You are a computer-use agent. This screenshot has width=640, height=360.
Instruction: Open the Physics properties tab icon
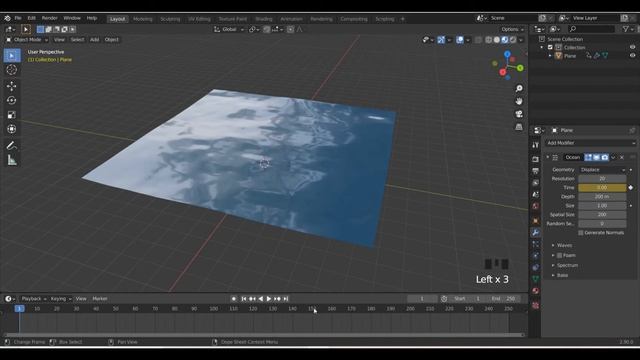click(x=536, y=256)
